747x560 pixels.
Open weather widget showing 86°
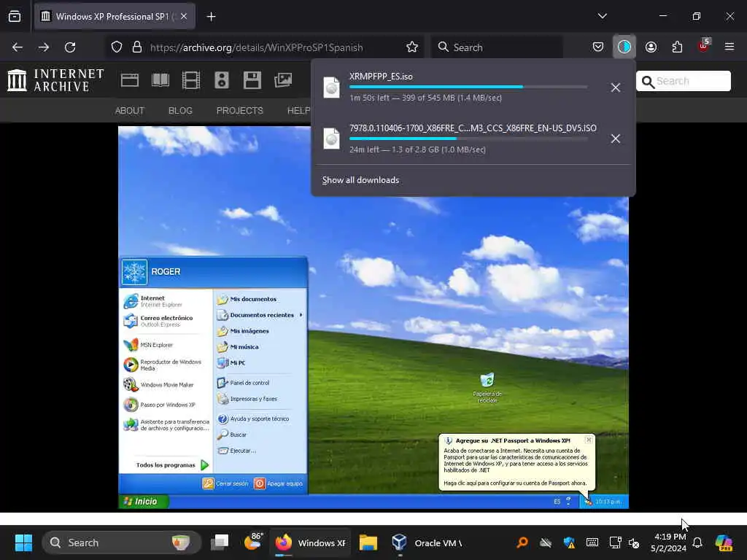pyautogui.click(x=253, y=542)
